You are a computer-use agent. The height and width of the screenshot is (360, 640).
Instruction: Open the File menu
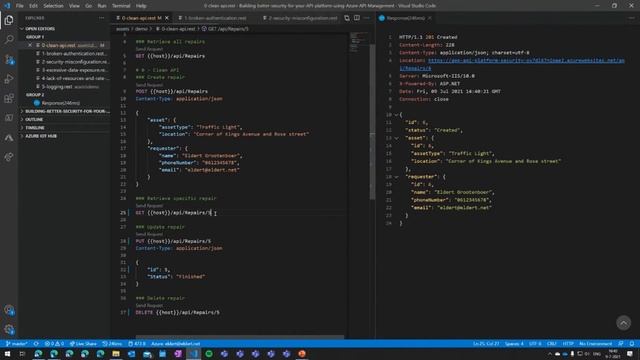click(19, 6)
